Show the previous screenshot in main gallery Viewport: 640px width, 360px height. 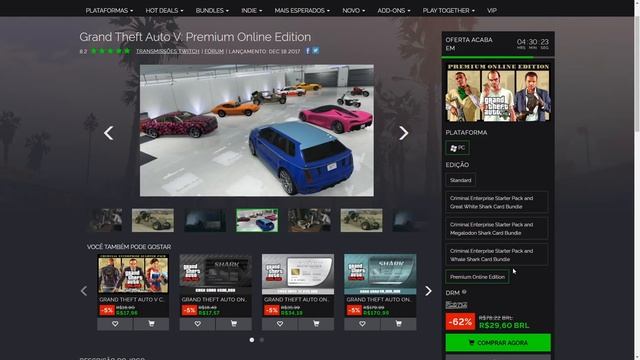tap(108, 133)
